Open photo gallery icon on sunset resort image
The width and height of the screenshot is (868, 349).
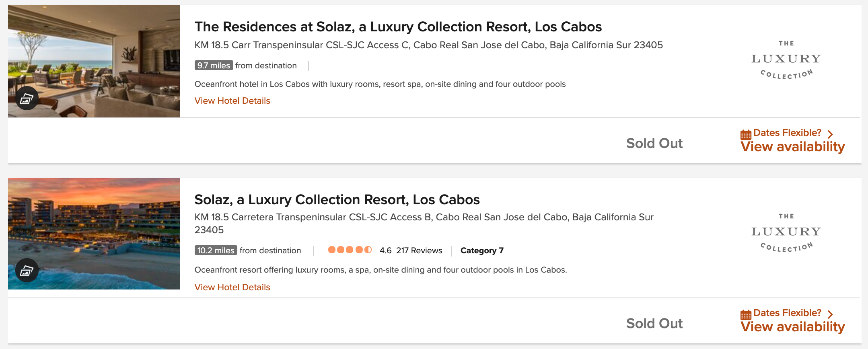click(27, 270)
